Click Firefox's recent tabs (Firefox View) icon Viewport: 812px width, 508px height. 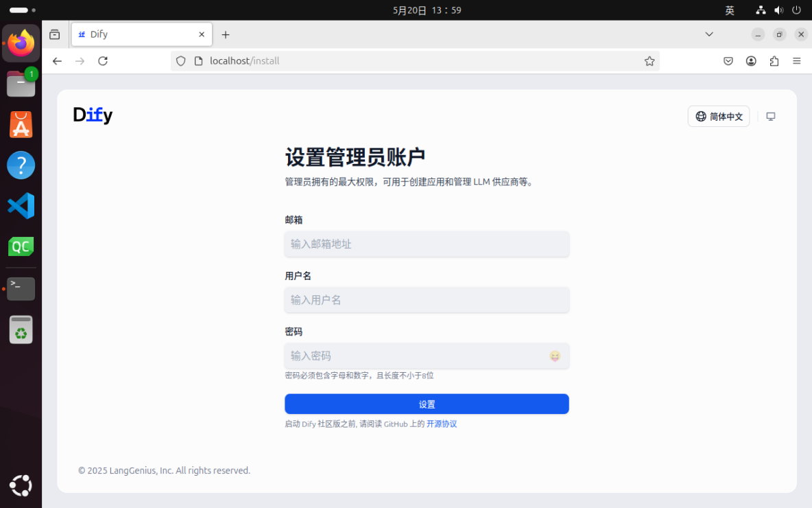[x=54, y=34]
